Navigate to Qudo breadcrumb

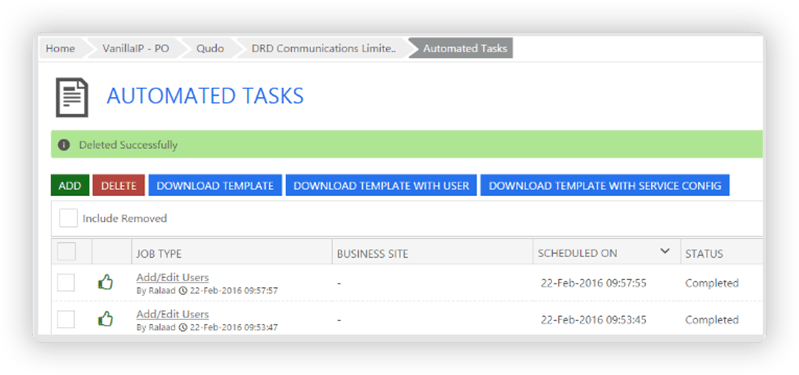pos(210,49)
